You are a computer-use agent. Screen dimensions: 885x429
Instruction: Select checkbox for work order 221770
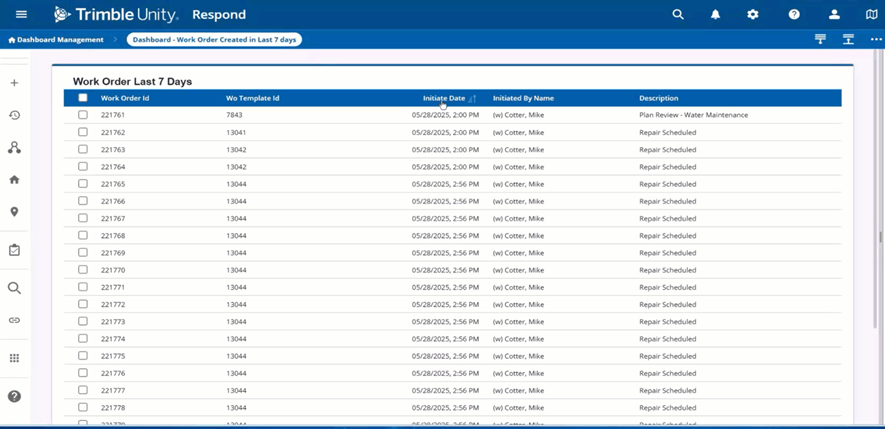click(83, 270)
